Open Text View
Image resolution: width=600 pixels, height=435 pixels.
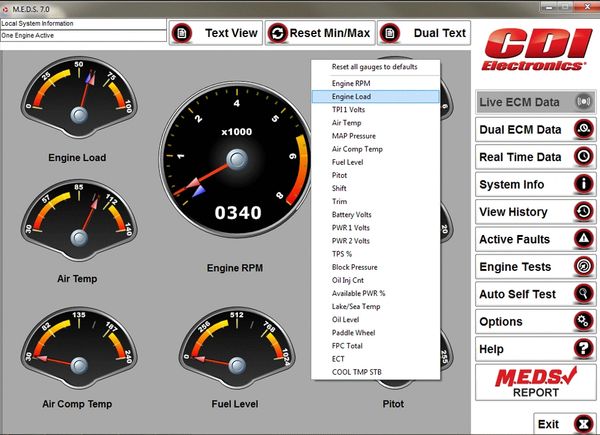(x=216, y=33)
